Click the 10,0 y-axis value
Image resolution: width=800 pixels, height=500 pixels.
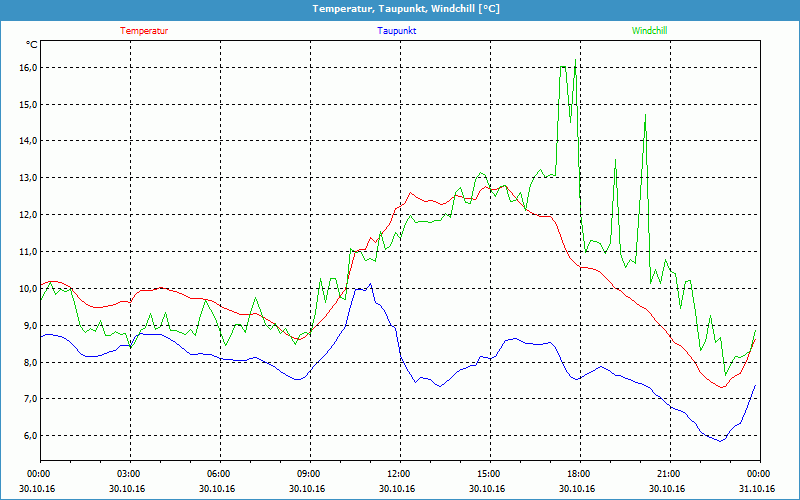[28, 289]
